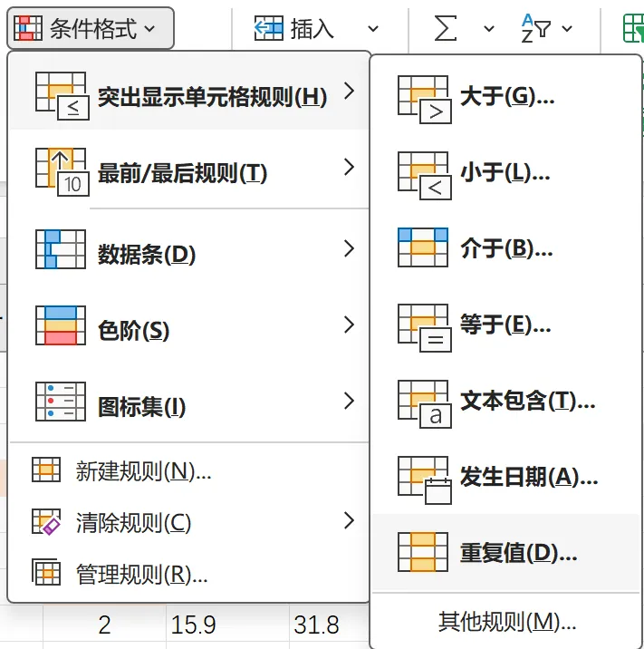Click the Greater Than (大于) rule icon
This screenshot has width=644, height=649.
tap(423, 97)
